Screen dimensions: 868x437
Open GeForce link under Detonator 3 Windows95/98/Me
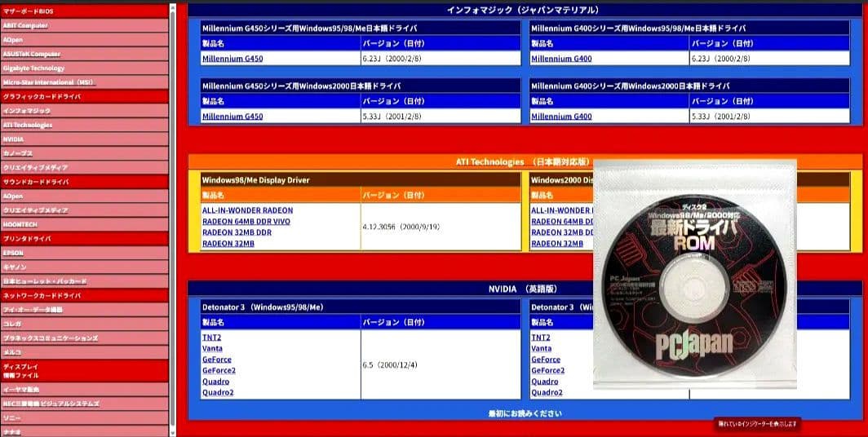click(x=217, y=360)
